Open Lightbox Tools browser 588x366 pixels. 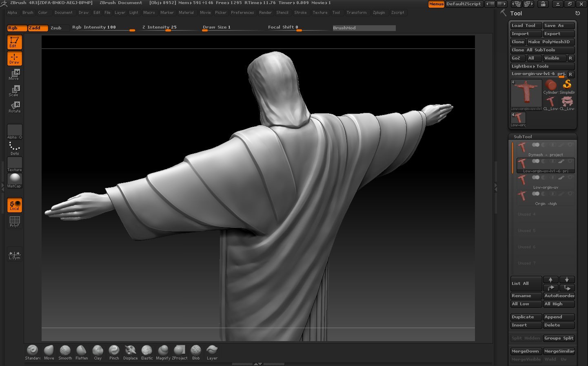[543, 66]
